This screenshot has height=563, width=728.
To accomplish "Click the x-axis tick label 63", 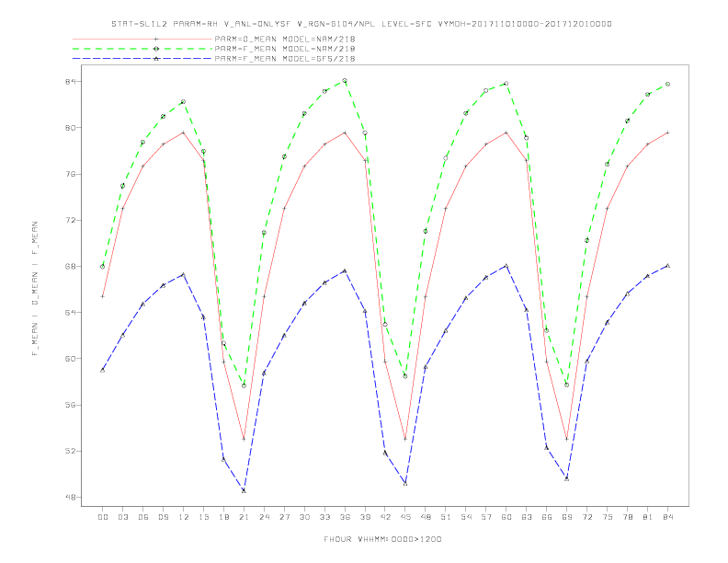I will tap(527, 517).
